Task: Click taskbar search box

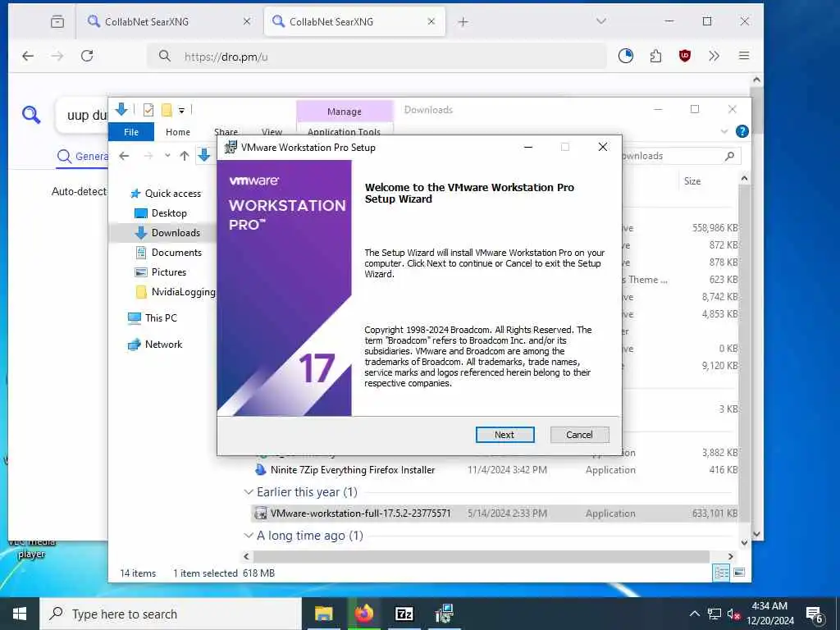Action: (x=171, y=614)
